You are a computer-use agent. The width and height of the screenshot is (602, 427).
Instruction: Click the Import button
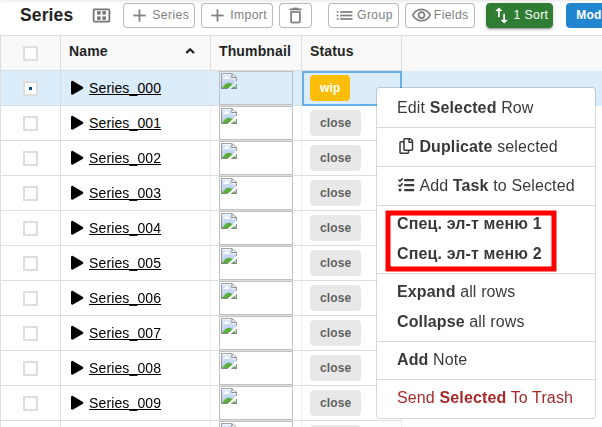(236, 16)
